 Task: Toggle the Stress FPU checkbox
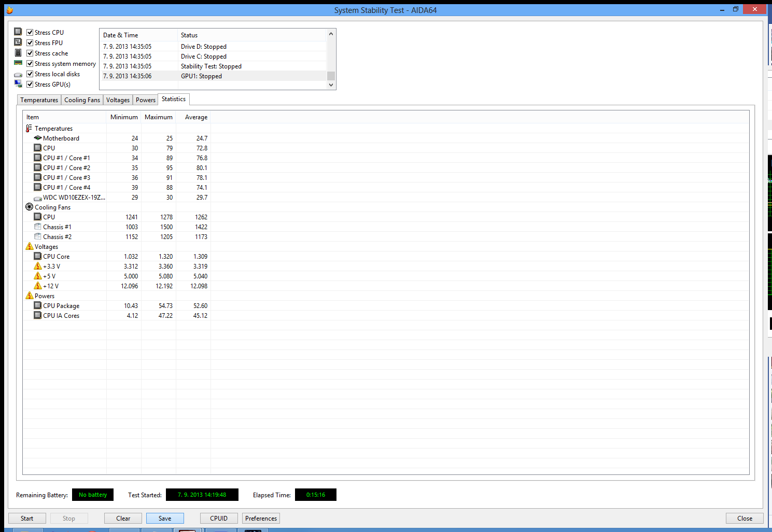pos(30,43)
